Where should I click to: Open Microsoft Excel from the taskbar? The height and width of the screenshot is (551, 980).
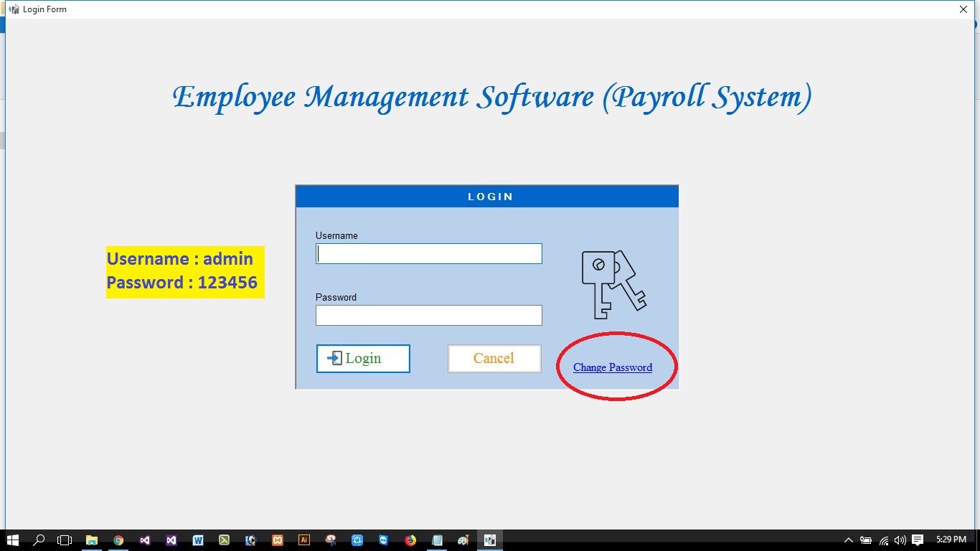224,540
